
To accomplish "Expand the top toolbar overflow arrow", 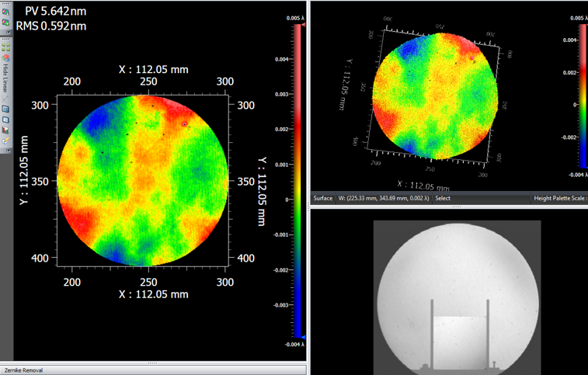I will [x=5, y=33].
